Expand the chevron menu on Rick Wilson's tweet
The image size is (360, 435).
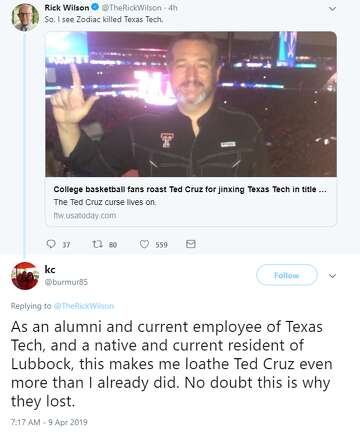(x=332, y=9)
